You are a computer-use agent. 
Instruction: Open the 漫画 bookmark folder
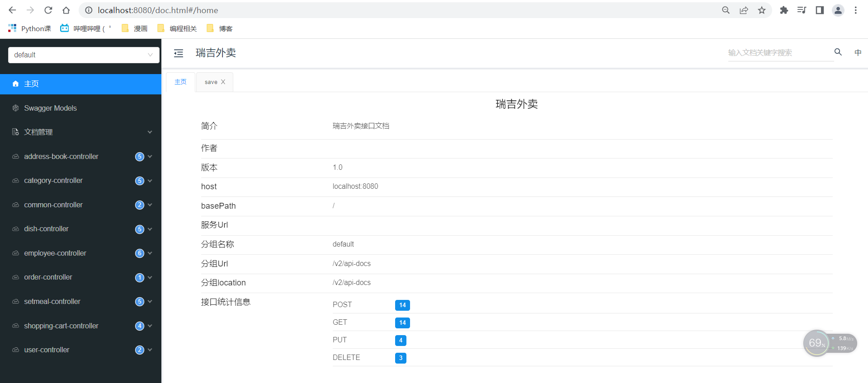pyautogui.click(x=135, y=28)
